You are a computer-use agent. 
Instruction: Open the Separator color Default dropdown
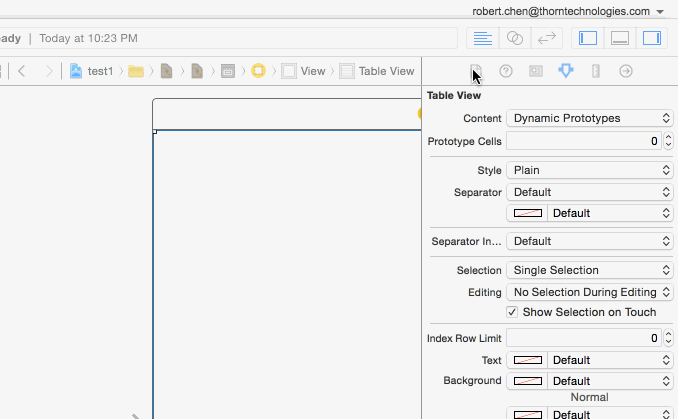611,213
